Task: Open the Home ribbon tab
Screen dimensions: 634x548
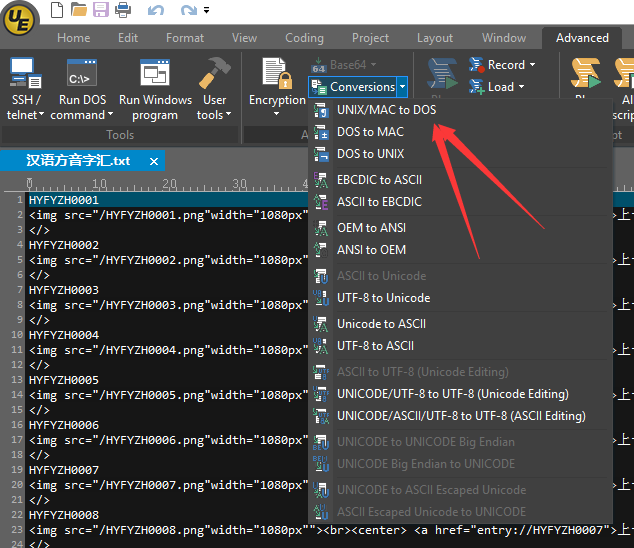Action: (x=74, y=38)
